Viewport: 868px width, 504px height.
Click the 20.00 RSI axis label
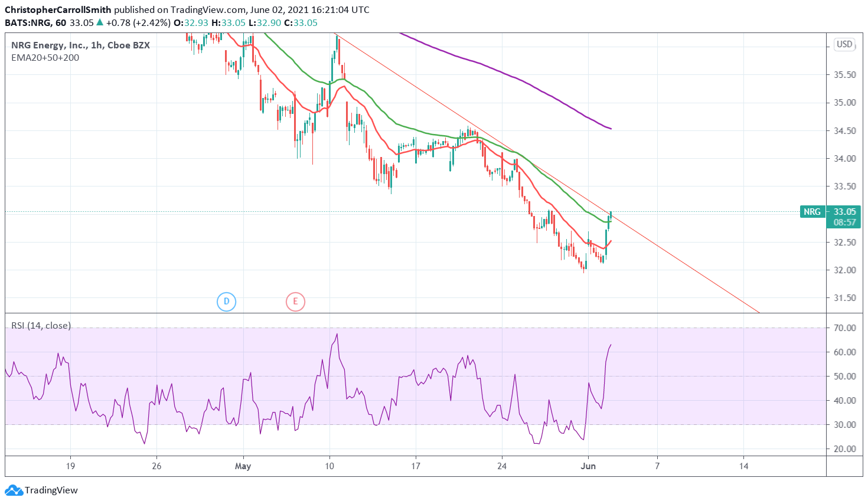tap(844, 449)
